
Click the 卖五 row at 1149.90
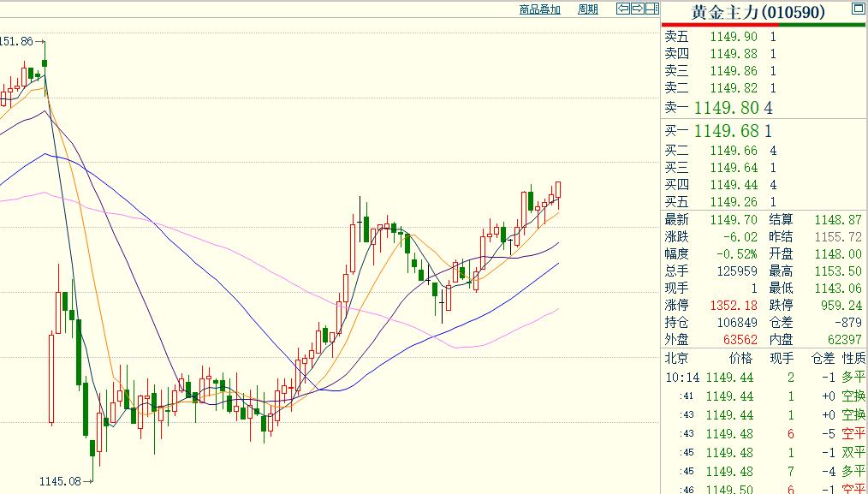(x=733, y=37)
